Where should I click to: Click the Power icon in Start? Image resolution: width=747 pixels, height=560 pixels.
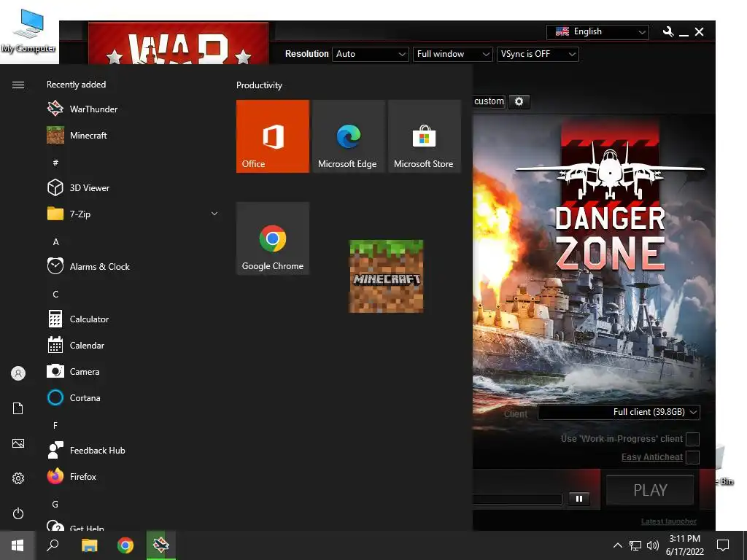(x=18, y=513)
